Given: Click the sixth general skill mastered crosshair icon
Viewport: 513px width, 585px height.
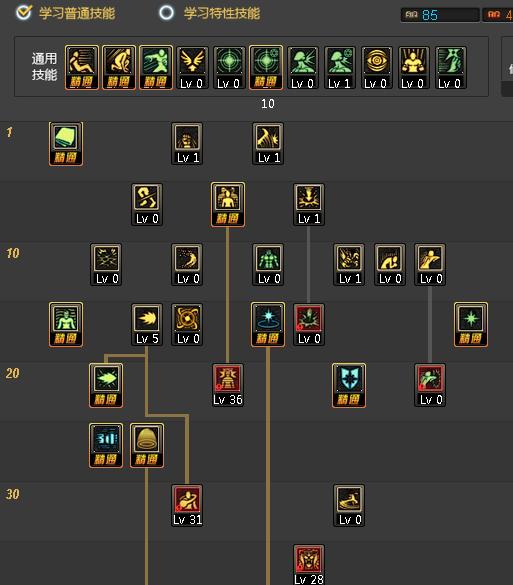Looking at the screenshot, I should 266,68.
